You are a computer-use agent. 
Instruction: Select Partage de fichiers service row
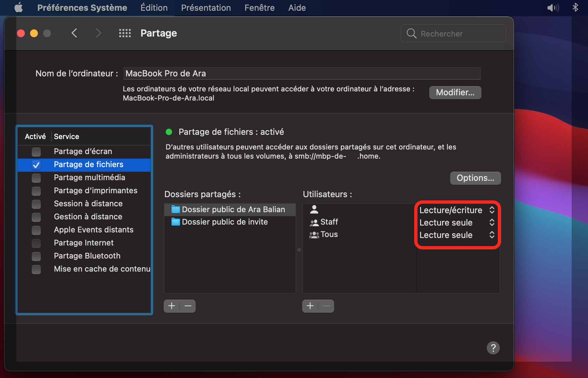coord(84,165)
